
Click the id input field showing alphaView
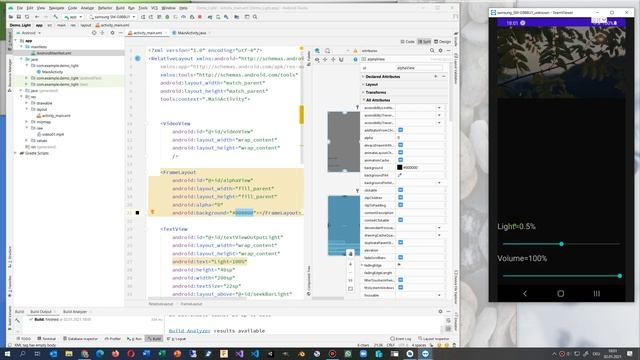419,68
